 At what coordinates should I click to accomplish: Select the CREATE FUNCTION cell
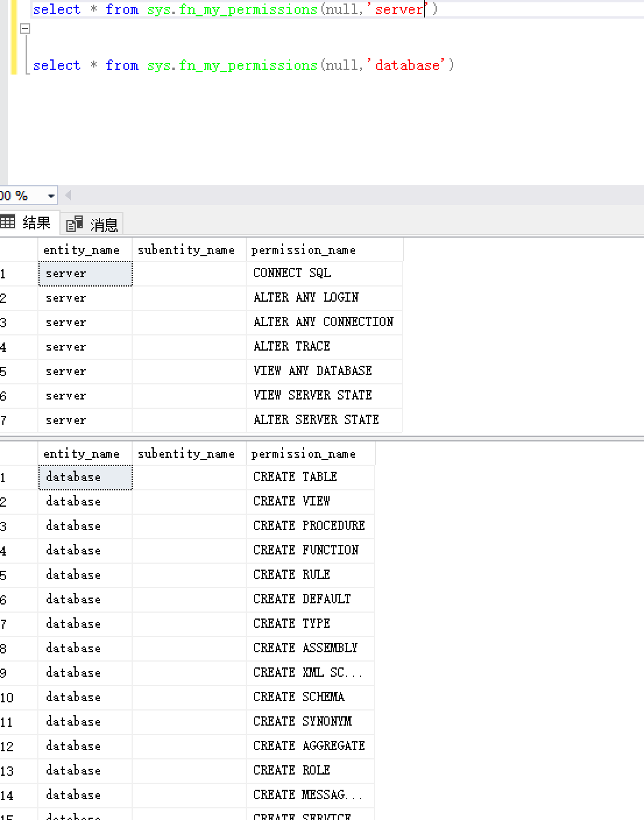310,550
